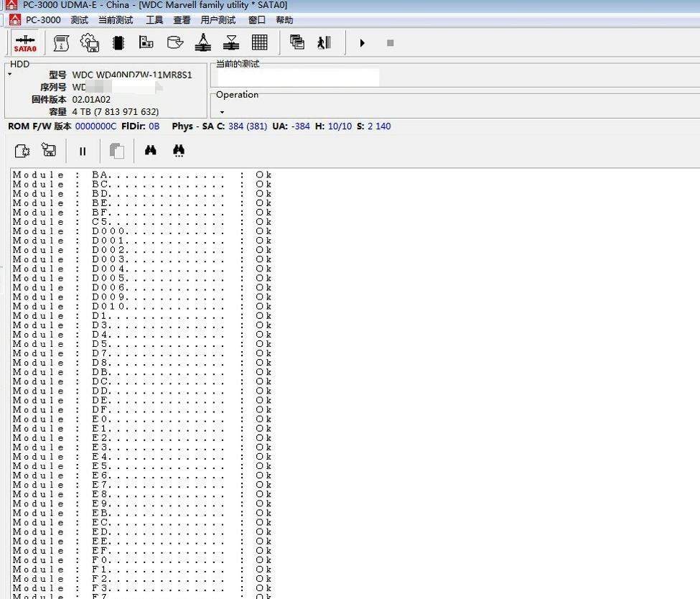Click the 当前的测试 field
The image size is (700, 599).
(298, 78)
